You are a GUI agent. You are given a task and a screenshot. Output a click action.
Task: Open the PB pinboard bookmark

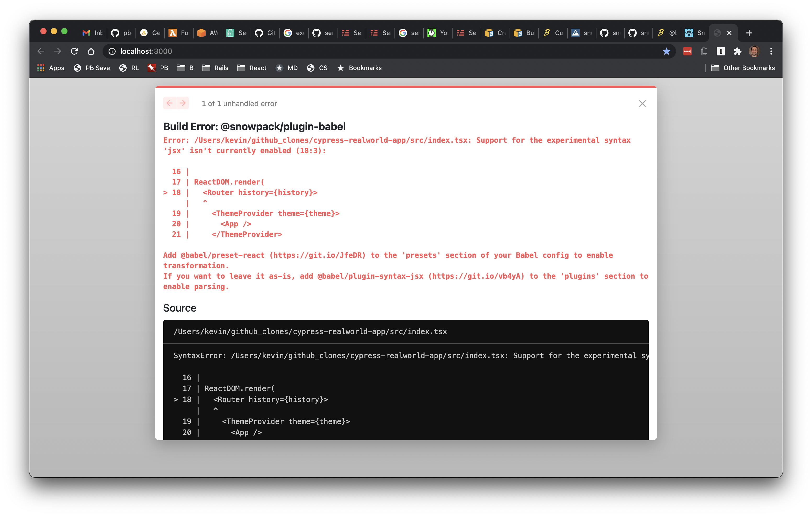tap(158, 68)
